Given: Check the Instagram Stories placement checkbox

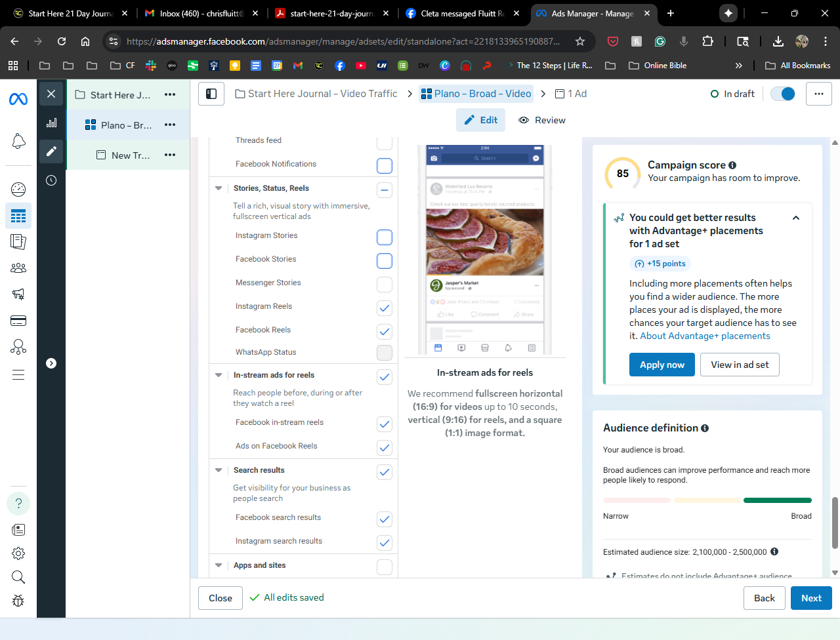Looking at the screenshot, I should pyautogui.click(x=385, y=237).
